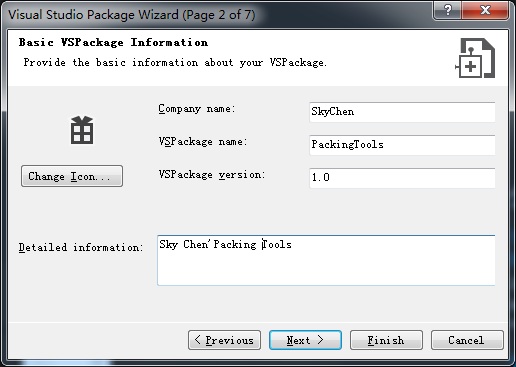Click the 'Basic VSPackage Information' heading
516x367 pixels.
tap(113, 43)
